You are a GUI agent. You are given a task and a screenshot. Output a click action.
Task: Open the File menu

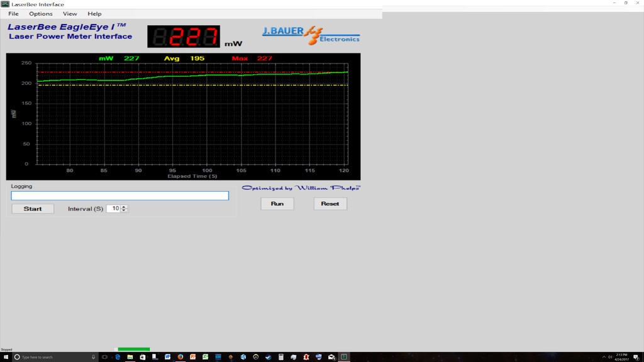pyautogui.click(x=13, y=14)
